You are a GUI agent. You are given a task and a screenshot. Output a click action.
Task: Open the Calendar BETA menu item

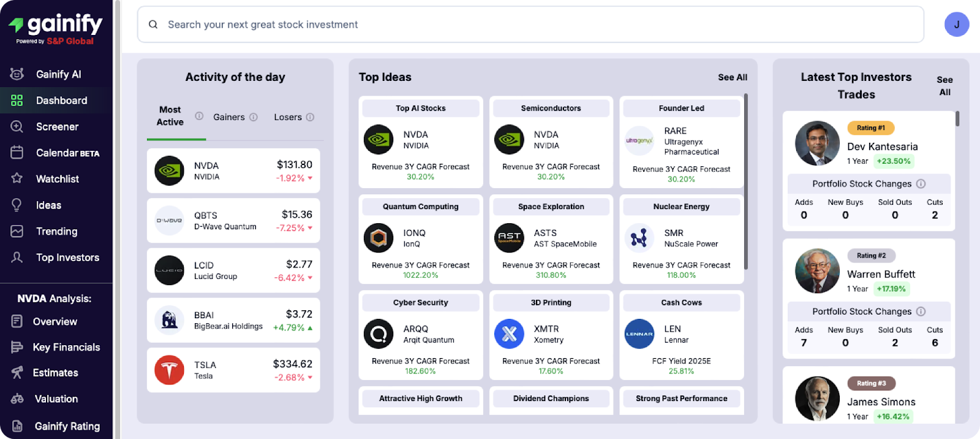click(56, 153)
